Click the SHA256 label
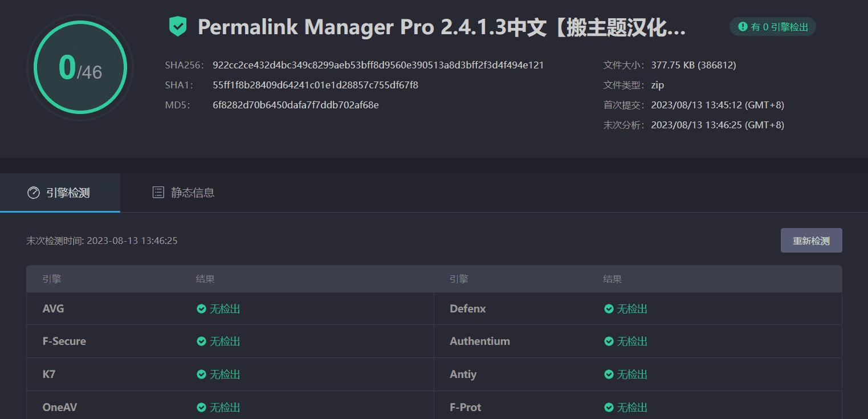Image resolution: width=868 pixels, height=419 pixels. pyautogui.click(x=184, y=65)
